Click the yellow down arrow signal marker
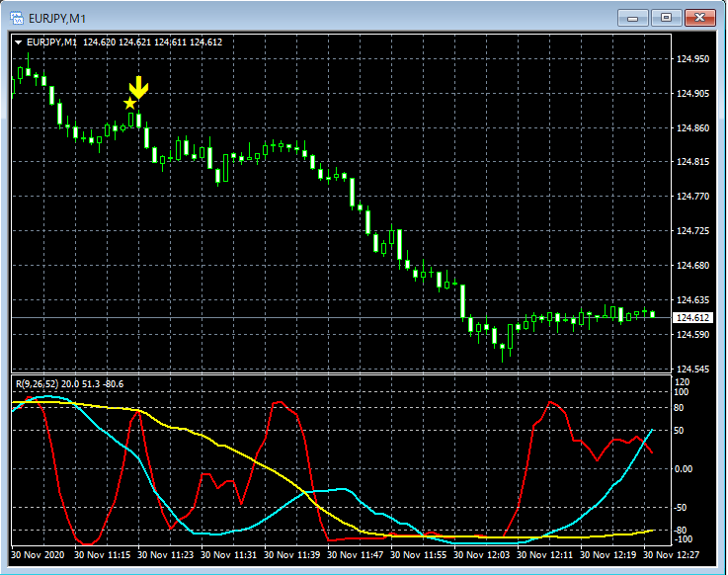The image size is (728, 575). coord(139,88)
